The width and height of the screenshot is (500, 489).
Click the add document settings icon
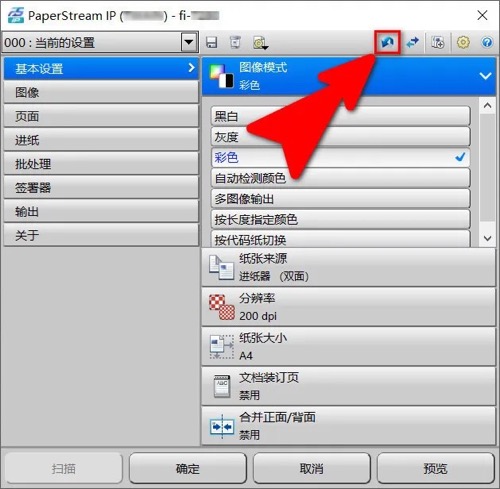pos(438,42)
